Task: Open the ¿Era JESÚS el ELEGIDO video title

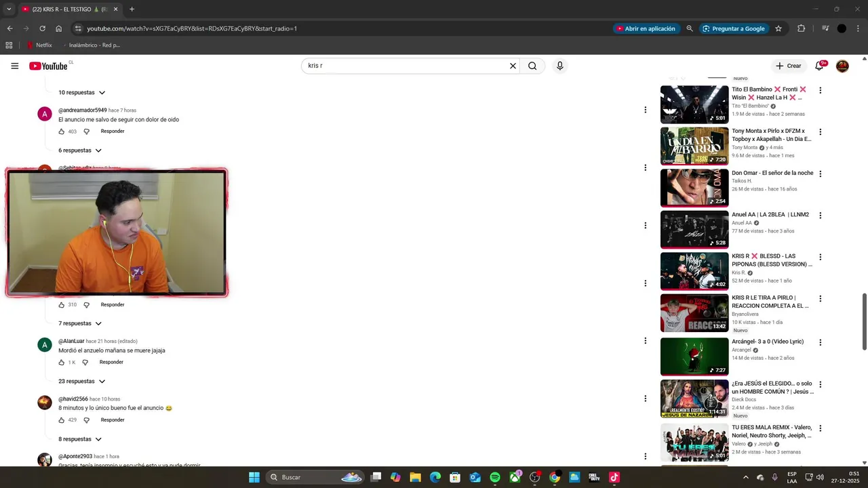Action: point(772,388)
